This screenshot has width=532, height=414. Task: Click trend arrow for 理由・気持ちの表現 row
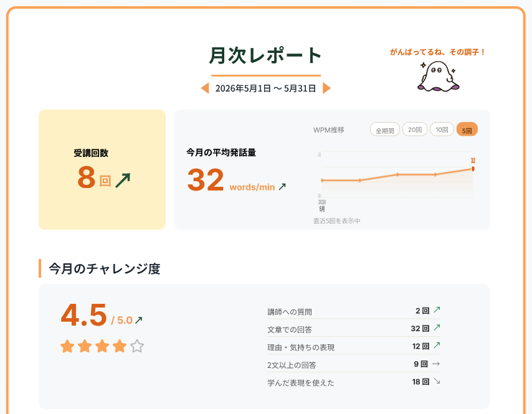[437, 345]
